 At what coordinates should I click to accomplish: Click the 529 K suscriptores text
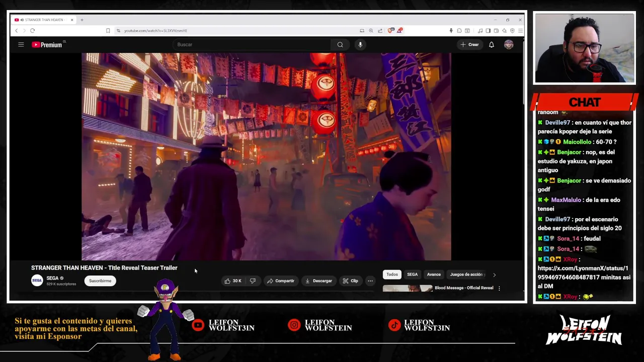click(61, 284)
